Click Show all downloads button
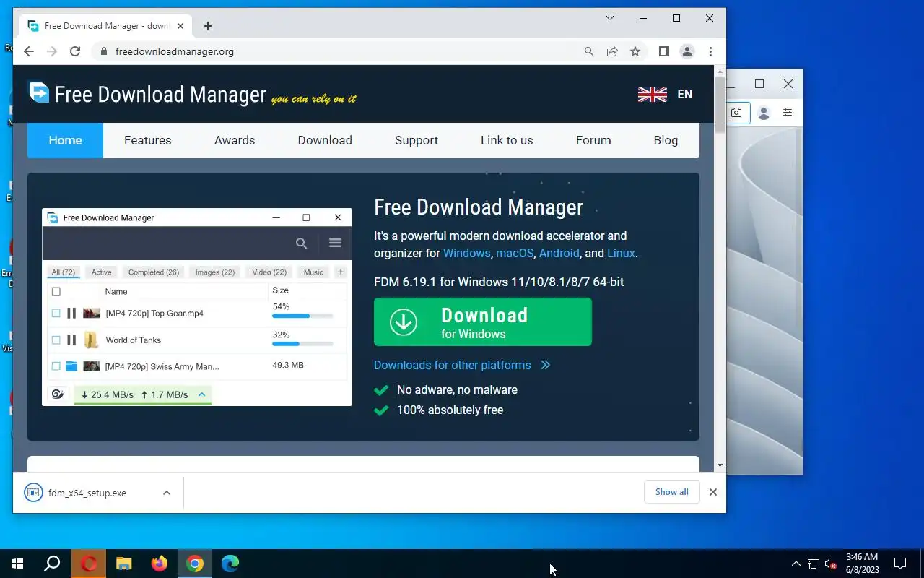 click(x=672, y=492)
